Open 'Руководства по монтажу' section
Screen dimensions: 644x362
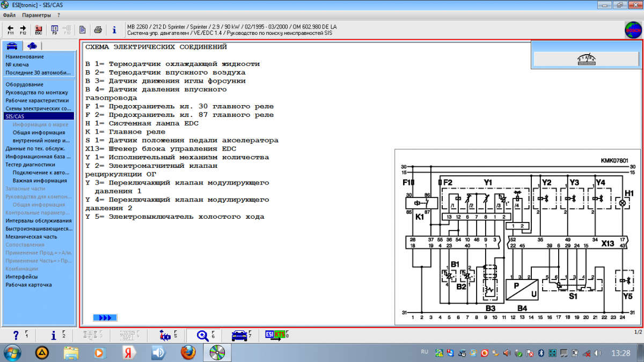[x=36, y=92]
